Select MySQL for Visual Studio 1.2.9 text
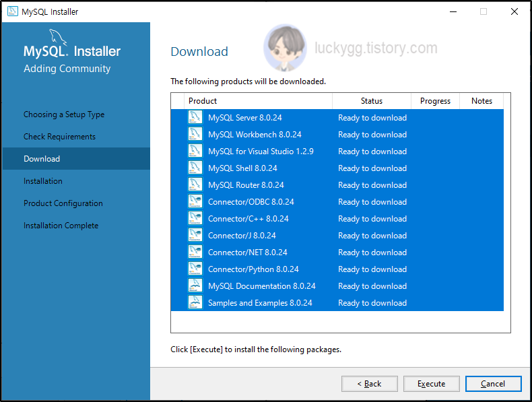Screen dimensions: 532x402 coord(261,152)
